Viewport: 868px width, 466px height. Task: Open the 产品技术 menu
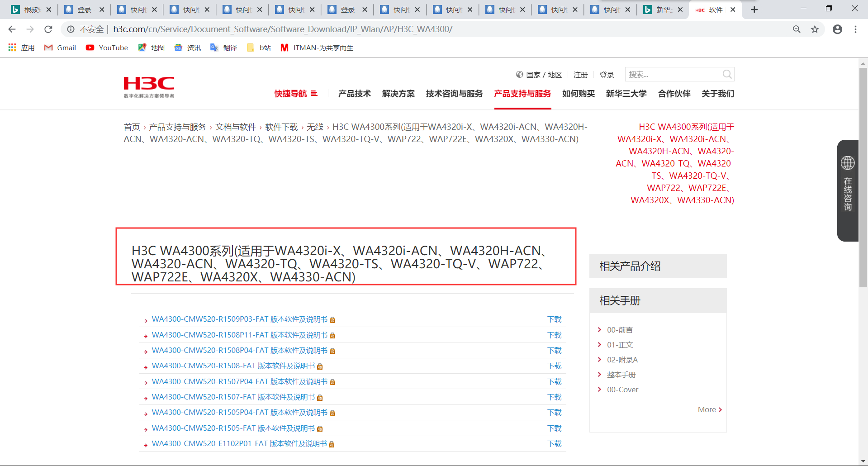tap(355, 94)
